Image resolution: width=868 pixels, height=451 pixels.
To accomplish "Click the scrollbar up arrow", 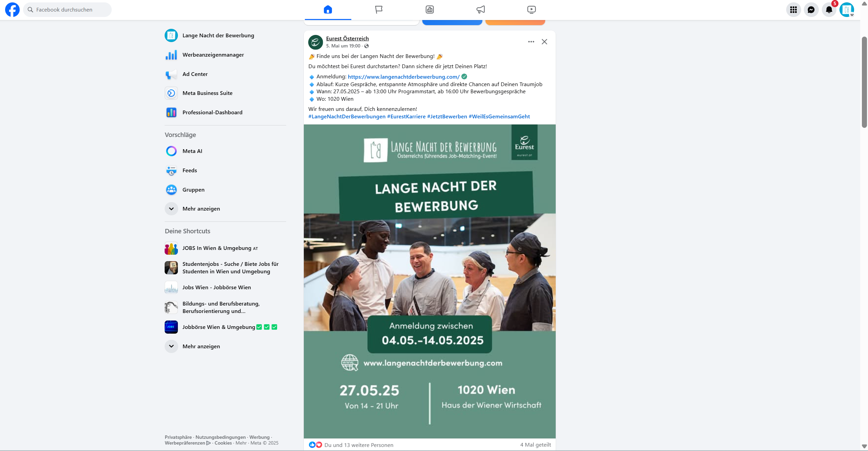I will tap(864, 4).
